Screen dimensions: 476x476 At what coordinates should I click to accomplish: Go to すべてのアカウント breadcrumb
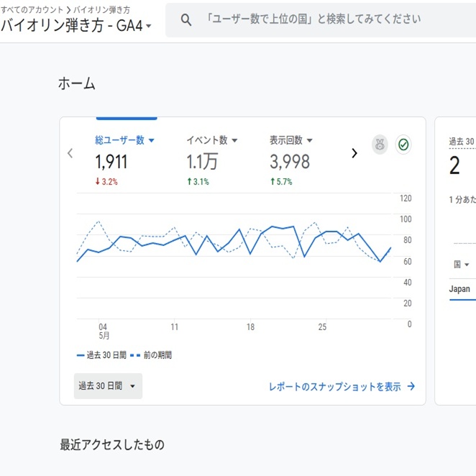32,9
